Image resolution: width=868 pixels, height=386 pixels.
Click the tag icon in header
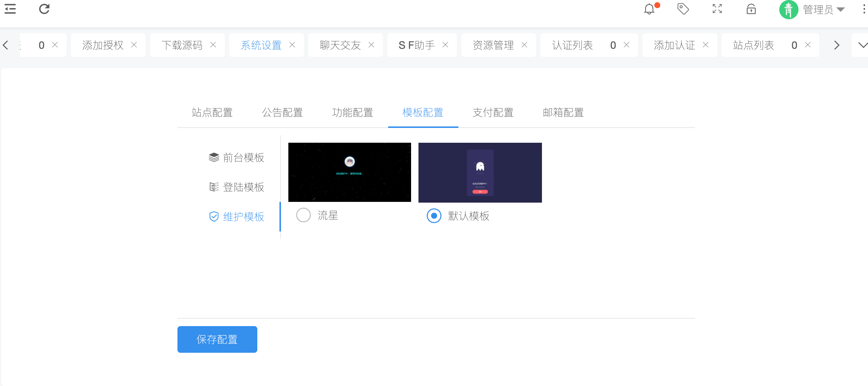tap(683, 9)
